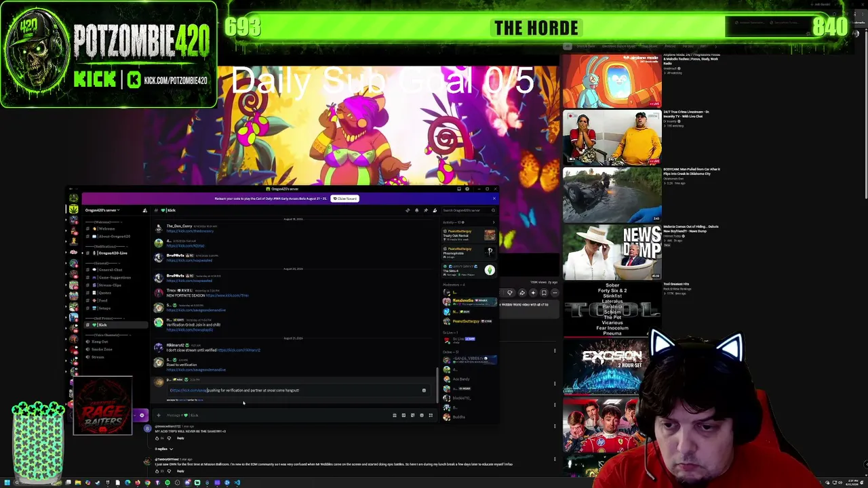Screen dimensions: 868x488
Task: Click the plus attachment button in message bar
Action: 159,415
